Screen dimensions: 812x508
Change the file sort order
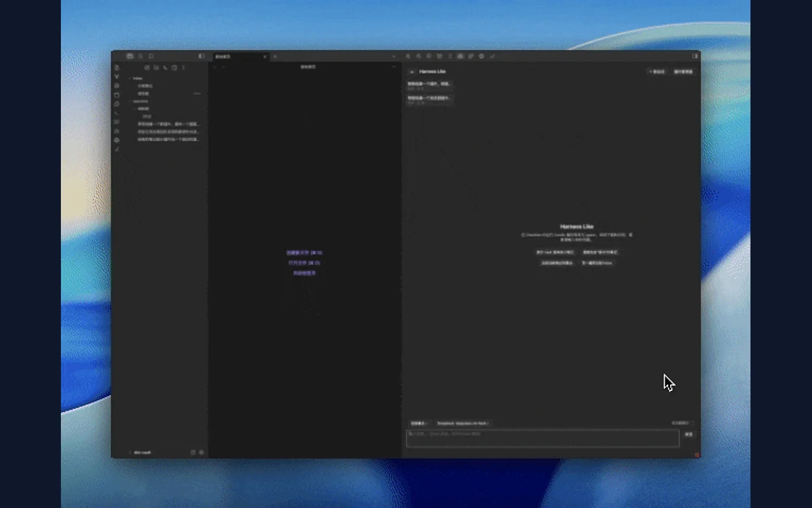[x=165, y=67]
